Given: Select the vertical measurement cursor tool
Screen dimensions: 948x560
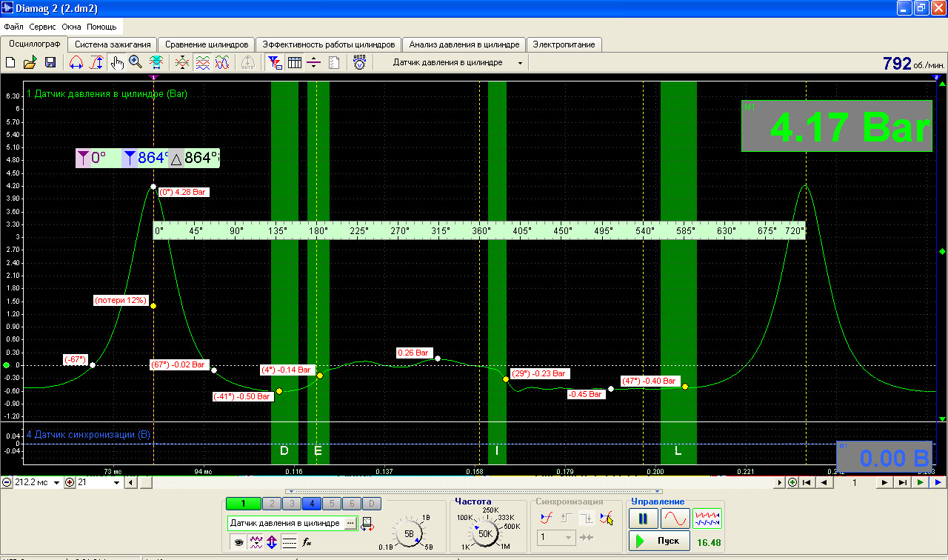Looking at the screenshot, I should [x=96, y=63].
